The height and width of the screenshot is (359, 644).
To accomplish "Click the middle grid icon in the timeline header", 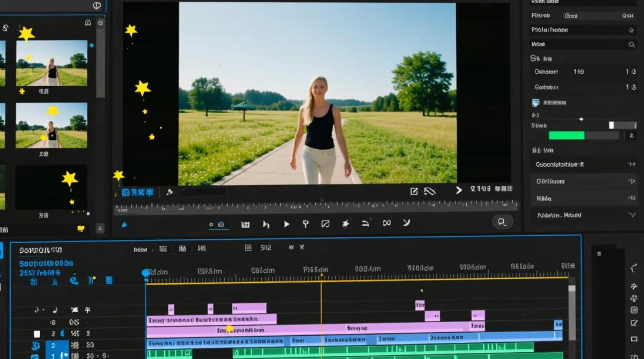I will [182, 248].
